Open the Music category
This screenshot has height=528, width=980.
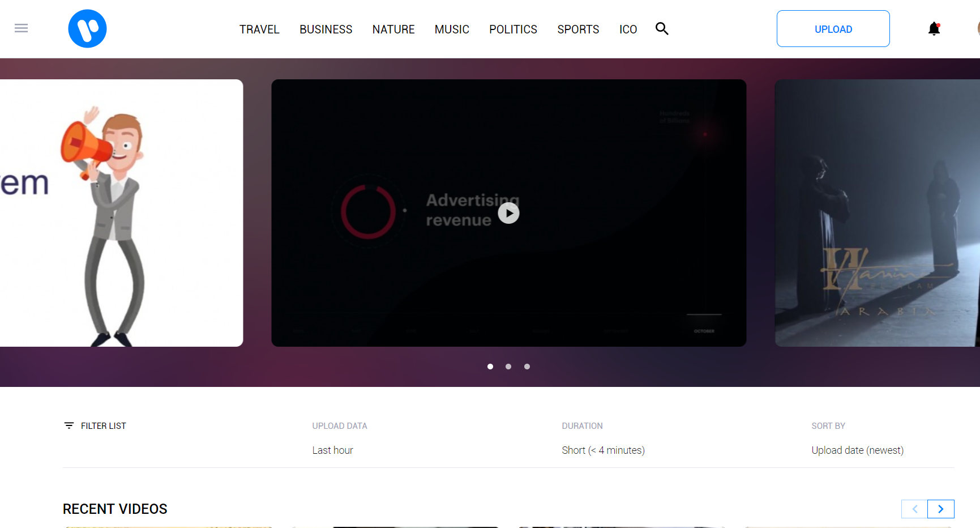[x=452, y=29]
